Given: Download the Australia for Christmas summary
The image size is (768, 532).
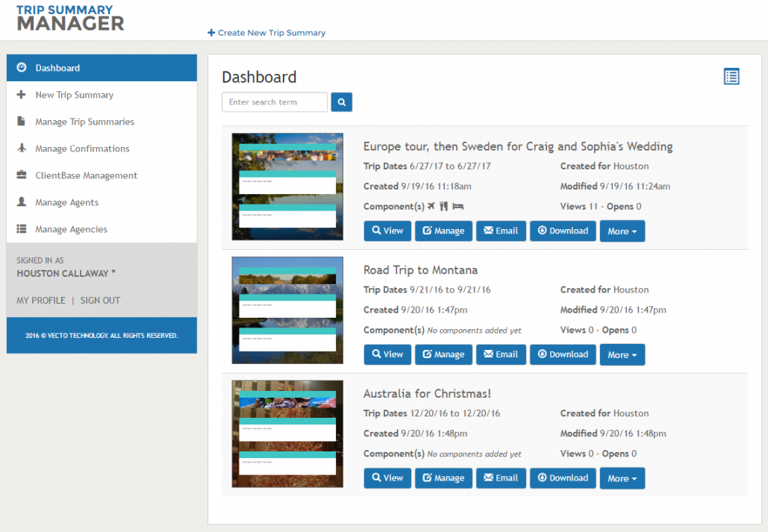Looking at the screenshot, I should coord(562,478).
